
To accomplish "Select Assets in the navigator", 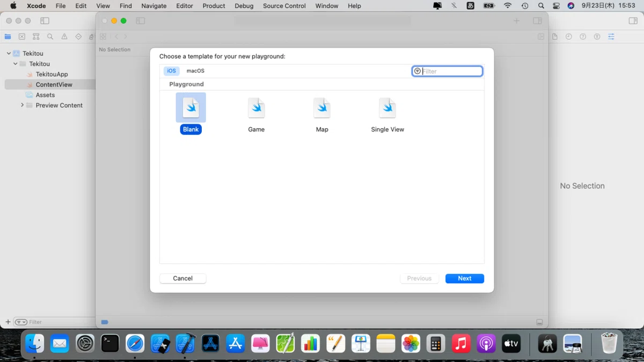I will 45,95.
